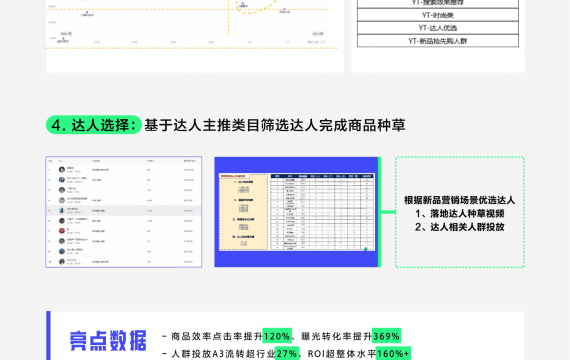
Task: Click the text '根据新品营销场景优选达人'
Action: pos(459,200)
